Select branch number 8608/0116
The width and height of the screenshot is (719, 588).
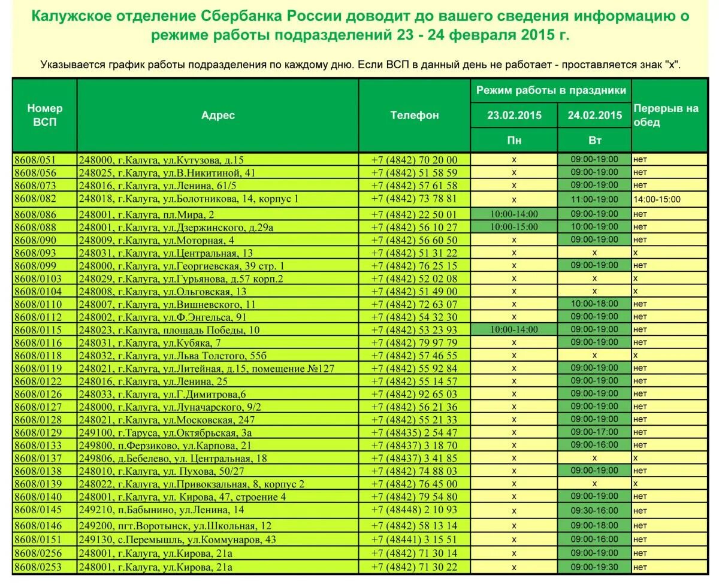[37, 343]
